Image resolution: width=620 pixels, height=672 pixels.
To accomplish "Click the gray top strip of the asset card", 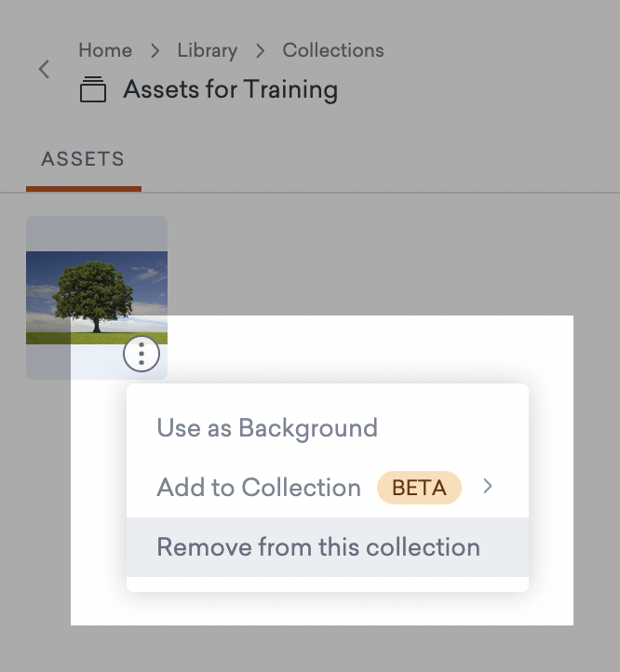I will pyautogui.click(x=97, y=233).
